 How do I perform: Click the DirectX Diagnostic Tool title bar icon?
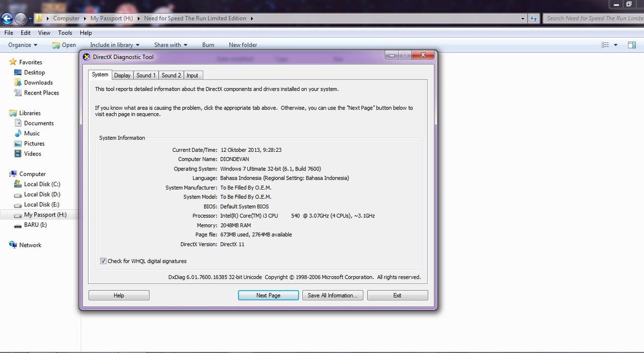(87, 57)
